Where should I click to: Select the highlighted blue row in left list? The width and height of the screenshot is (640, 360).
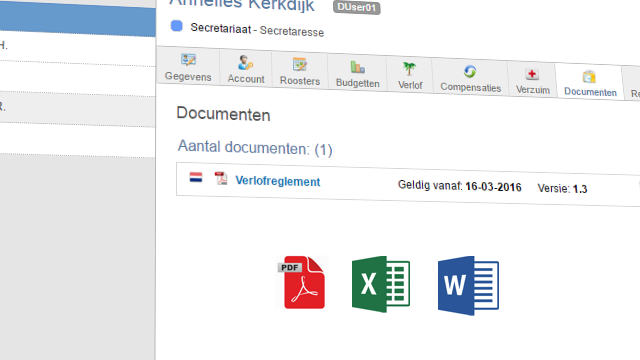click(78, 20)
